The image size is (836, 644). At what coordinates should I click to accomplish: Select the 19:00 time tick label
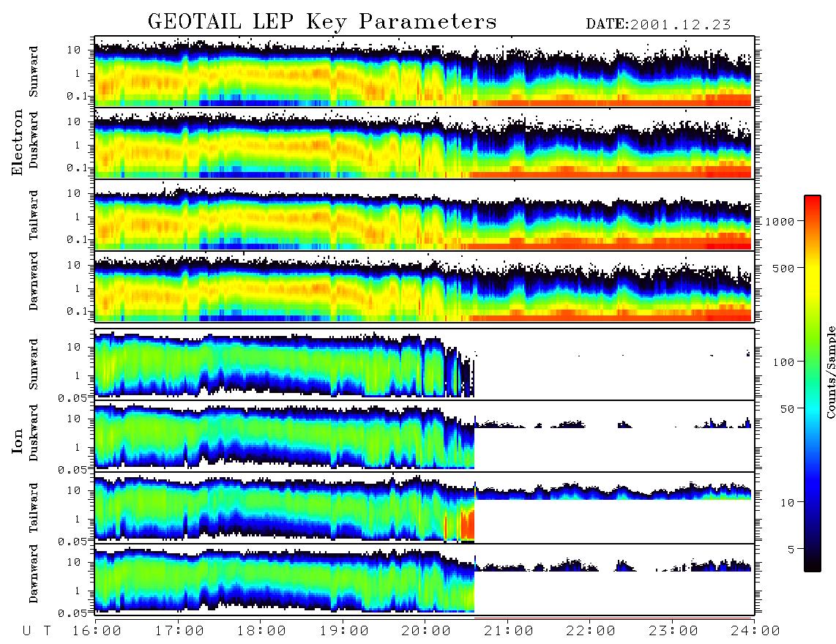pos(344,631)
